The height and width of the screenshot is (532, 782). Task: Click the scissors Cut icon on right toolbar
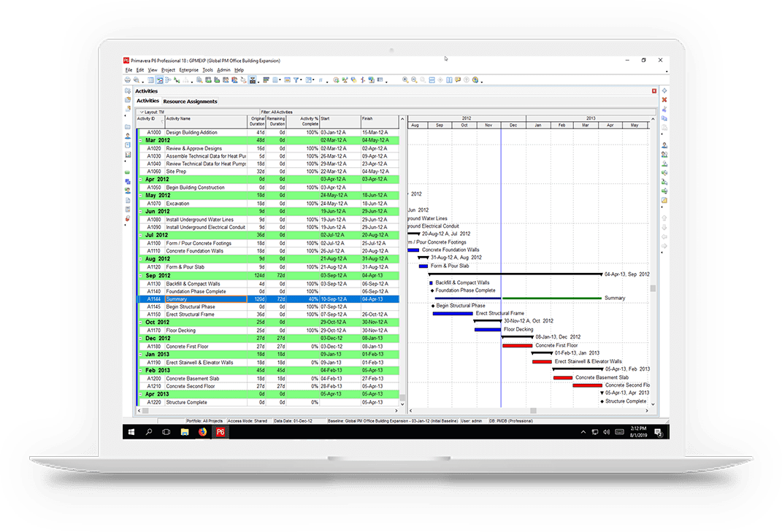click(664, 109)
